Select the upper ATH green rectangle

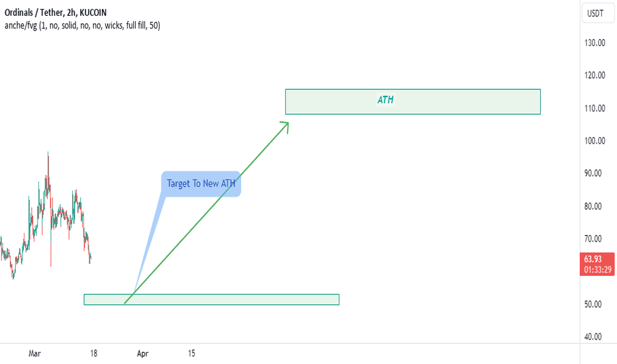tap(413, 101)
